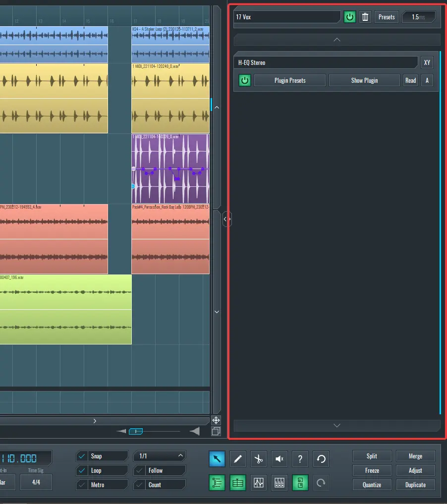Open the mixer faders view icon
This screenshot has width=447, height=504.
coord(279,483)
